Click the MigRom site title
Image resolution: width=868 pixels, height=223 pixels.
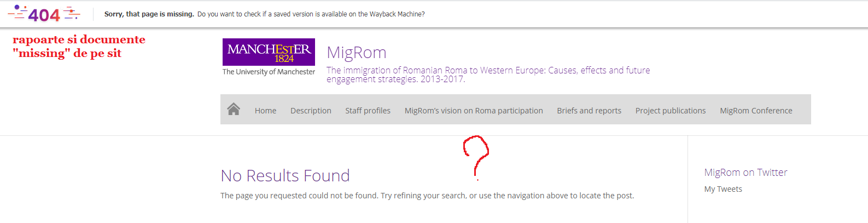(357, 53)
